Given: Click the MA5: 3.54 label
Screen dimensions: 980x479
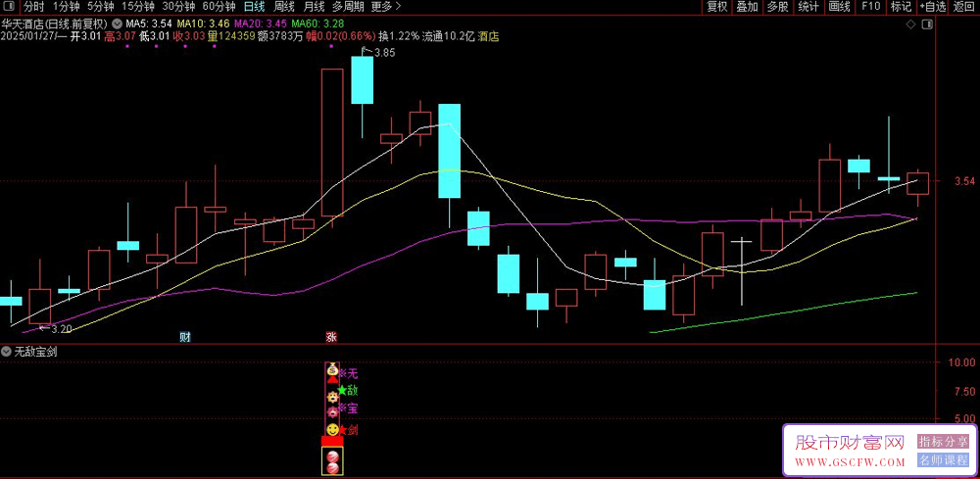Looking at the screenshot, I should pos(148,24).
